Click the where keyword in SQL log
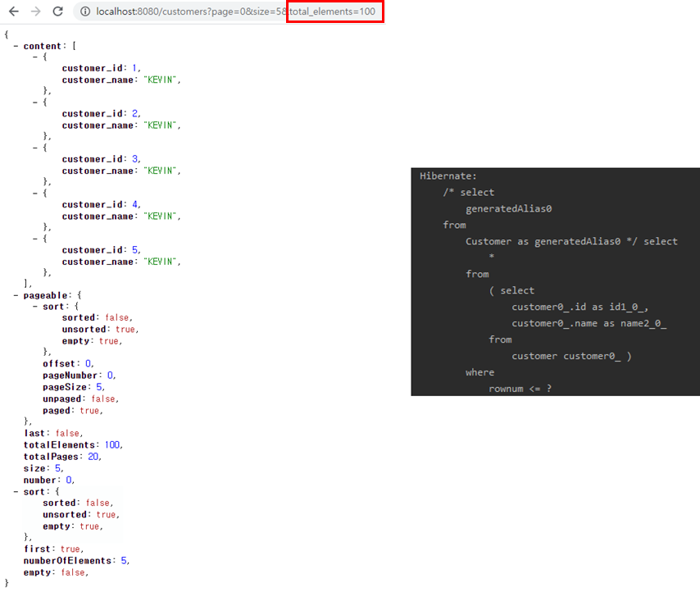This screenshot has height=592, width=700. [x=480, y=372]
